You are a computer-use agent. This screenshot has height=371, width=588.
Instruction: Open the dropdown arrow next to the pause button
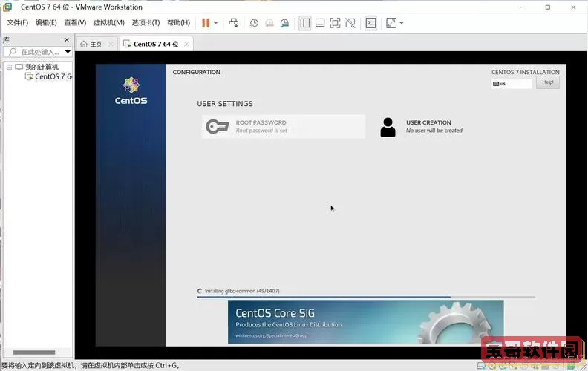point(215,23)
